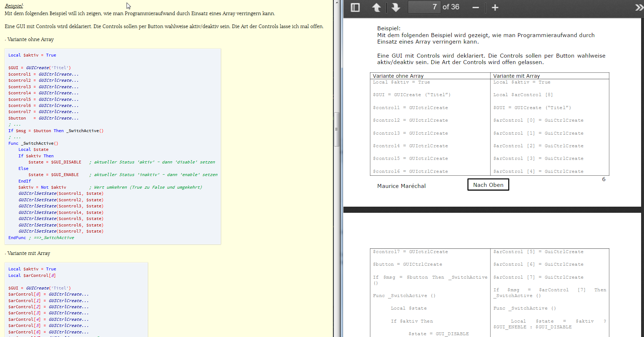This screenshot has width=644, height=337.
Task: Click PDF table header Variante mit Array
Action: point(516,76)
